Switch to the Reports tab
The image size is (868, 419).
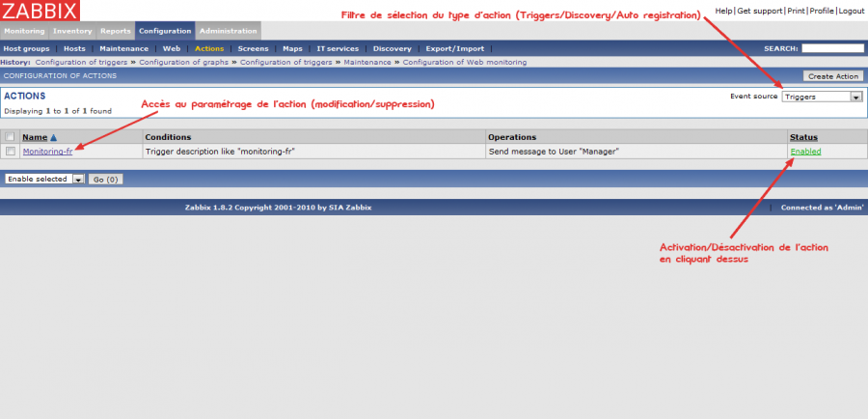115,31
